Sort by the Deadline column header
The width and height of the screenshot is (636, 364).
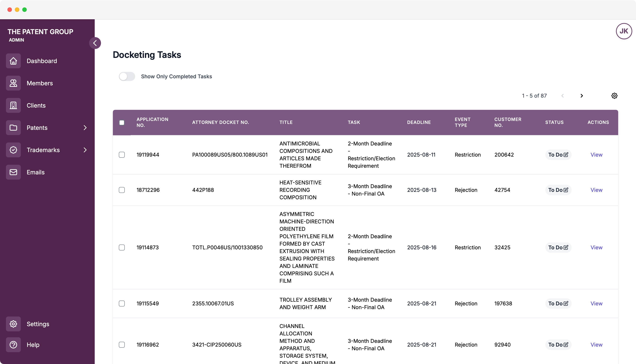pos(419,122)
